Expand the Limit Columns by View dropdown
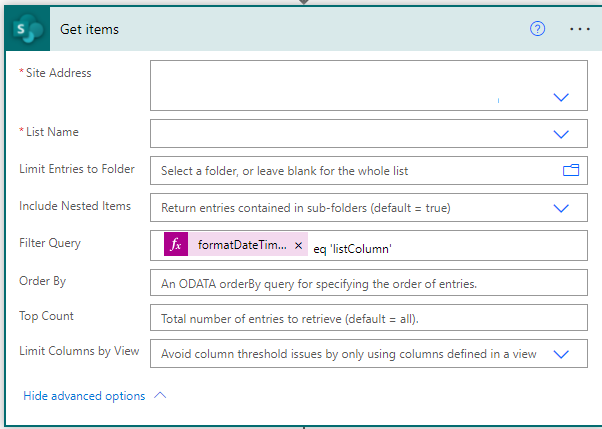The image size is (602, 429). pos(561,354)
